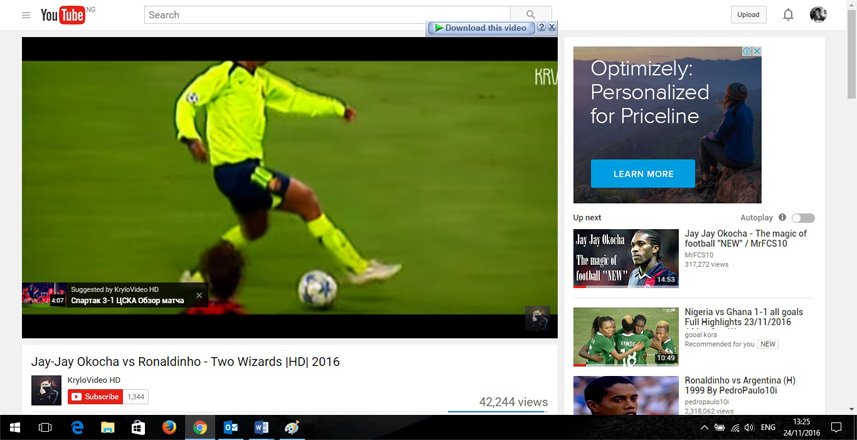This screenshot has width=857, height=440.
Task: Click the like/dislike bar under the view count
Action: click(x=497, y=412)
